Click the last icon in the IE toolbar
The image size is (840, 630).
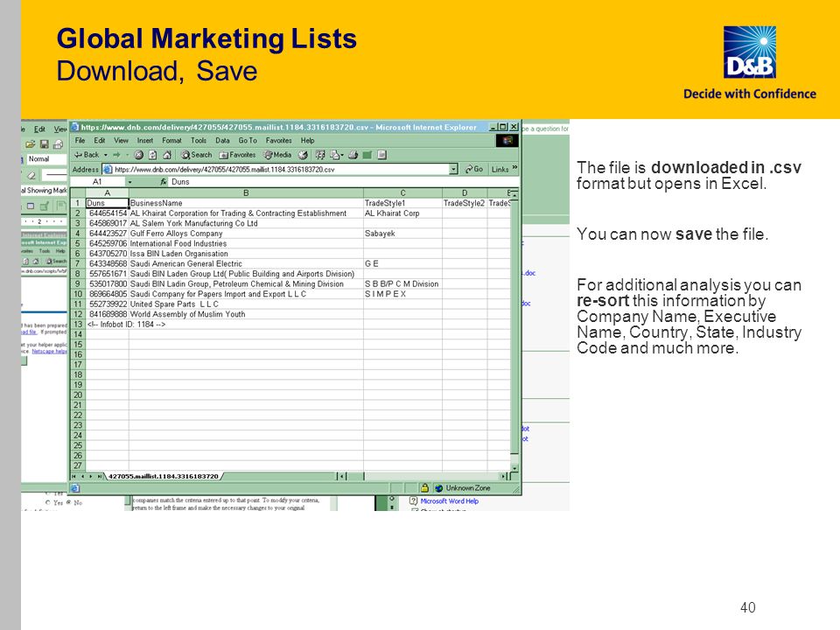coord(382,155)
